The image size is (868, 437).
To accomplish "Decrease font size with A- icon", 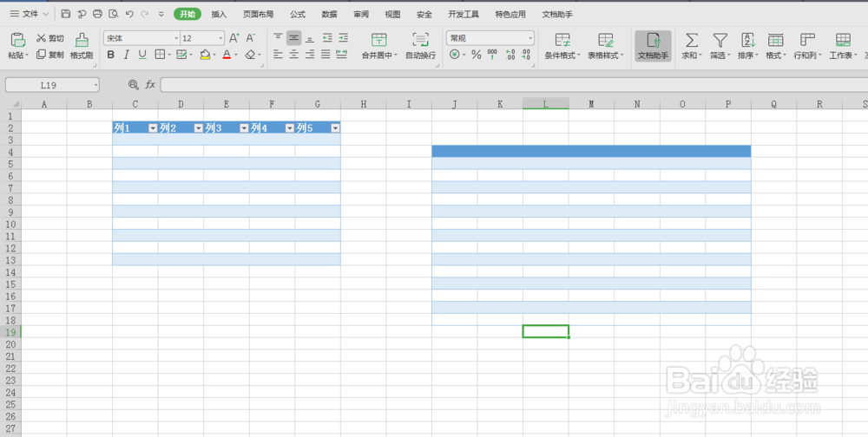I will point(250,37).
